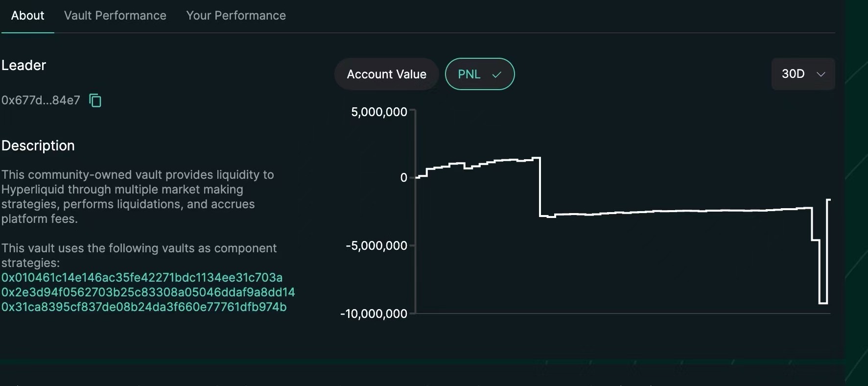This screenshot has height=386, width=868.
Task: Click the lowest dip at the chart's right end
Action: point(823,303)
